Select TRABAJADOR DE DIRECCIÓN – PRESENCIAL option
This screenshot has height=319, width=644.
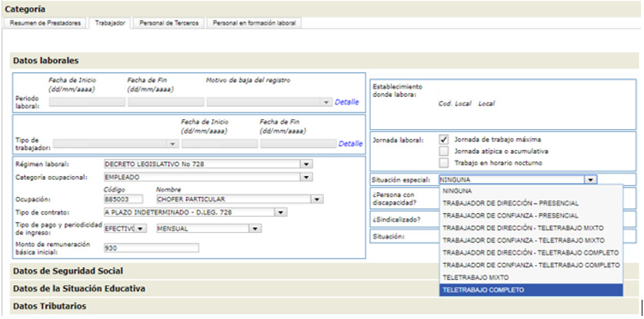(x=531, y=203)
